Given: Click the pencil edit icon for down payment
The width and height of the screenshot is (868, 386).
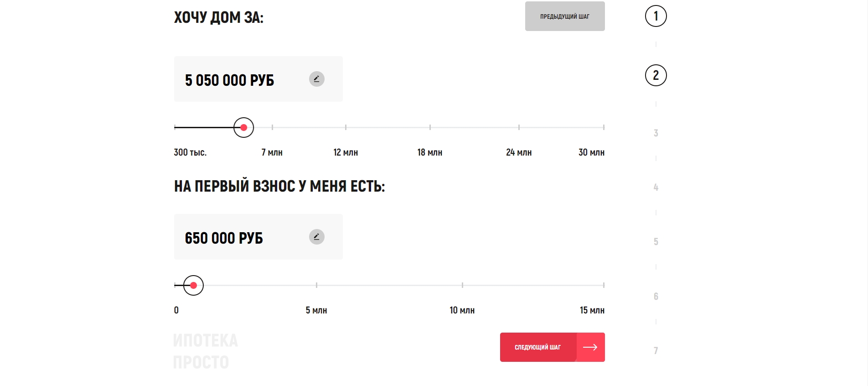Looking at the screenshot, I should point(317,237).
